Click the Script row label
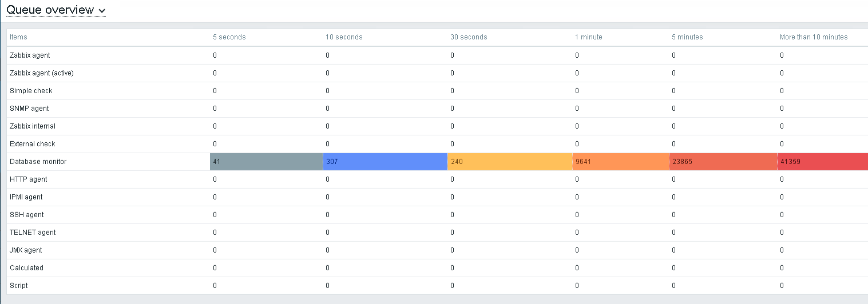868x304 pixels. click(18, 286)
